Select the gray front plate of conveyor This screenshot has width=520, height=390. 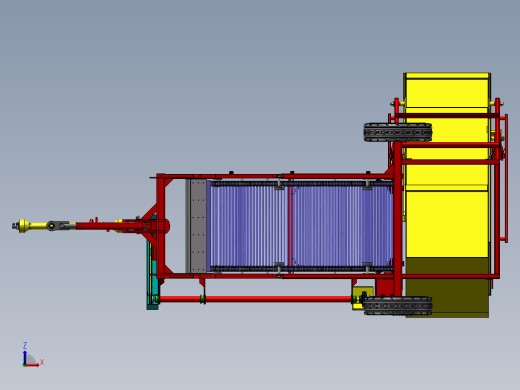tap(197, 226)
